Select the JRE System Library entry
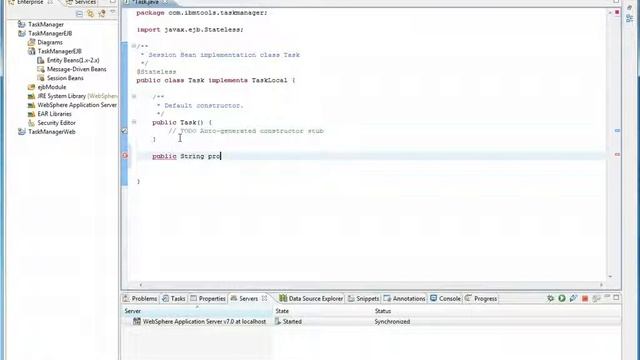Screen dimensions: 640x360 [72, 96]
